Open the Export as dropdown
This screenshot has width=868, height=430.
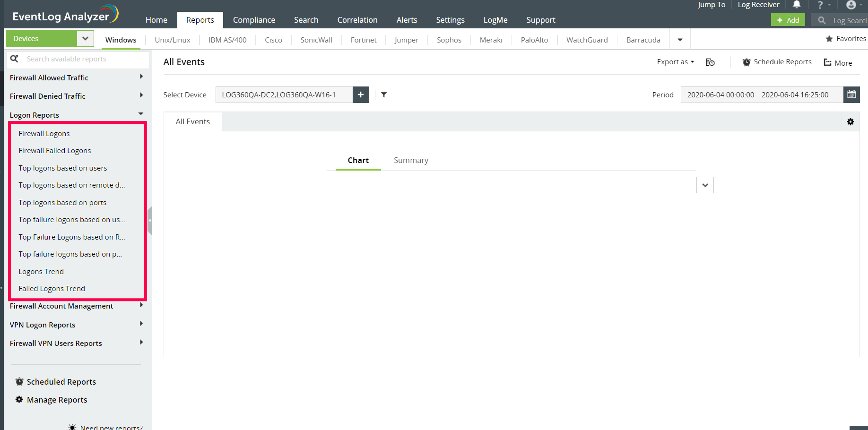click(676, 62)
